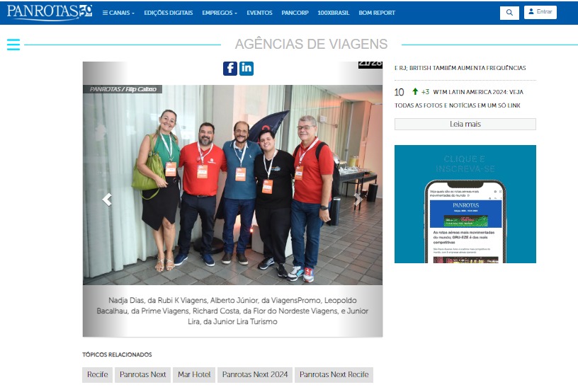Click the LinkedIn share icon
578x392 pixels.
click(246, 68)
